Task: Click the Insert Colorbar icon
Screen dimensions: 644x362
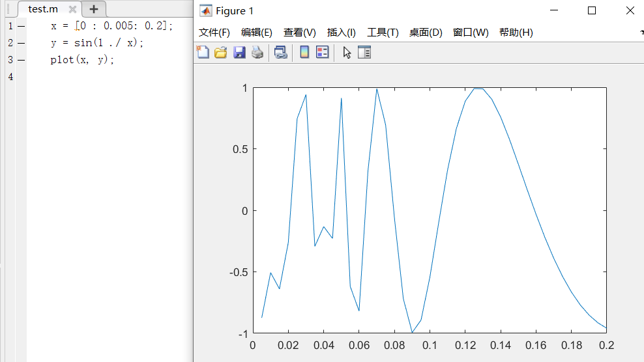Action: pos(304,52)
